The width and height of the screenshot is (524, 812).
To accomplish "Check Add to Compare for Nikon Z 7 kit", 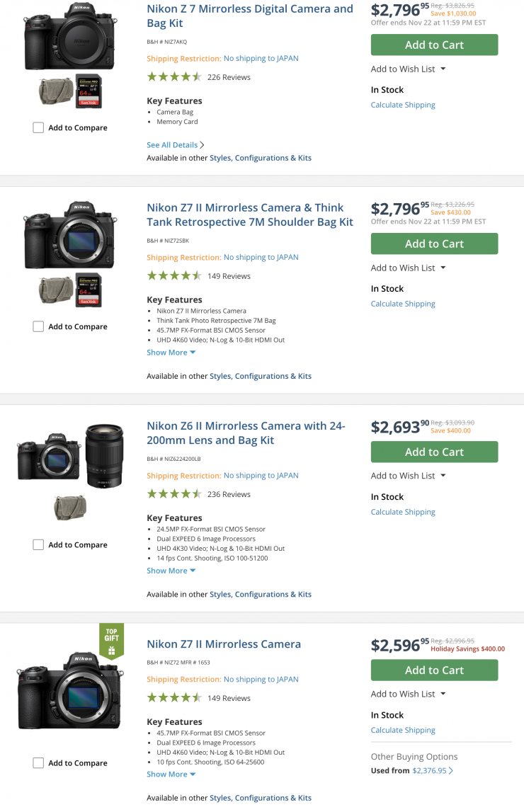I will pos(38,128).
